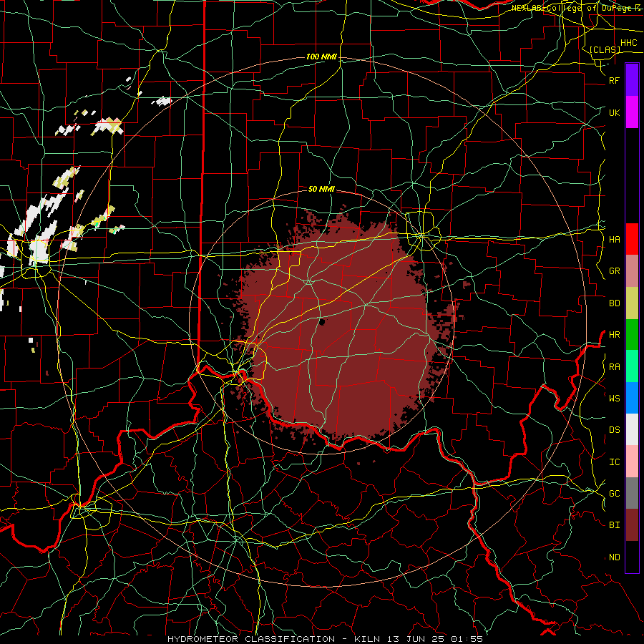This screenshot has height=644, width=644.
Task: Click the red HA legend swatch
Action: point(632,239)
